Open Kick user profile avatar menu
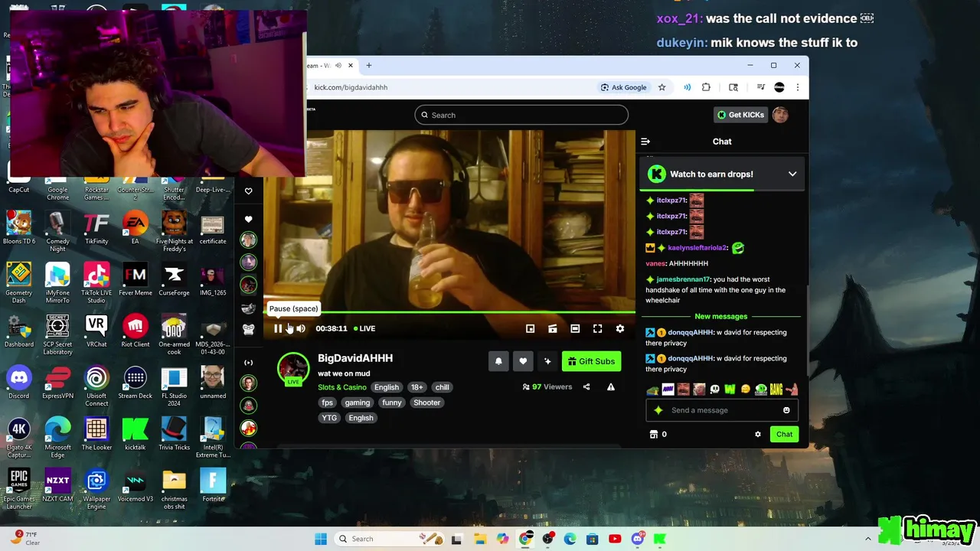This screenshot has height=551, width=980. click(779, 115)
